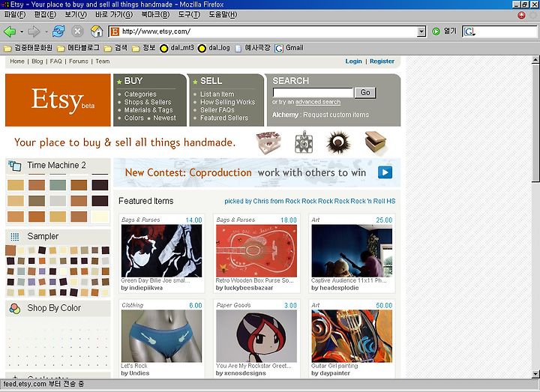Screen dimensions: 540x392
Task: Open the Retro Wooden Box Purse thumbnail
Action: [256, 251]
